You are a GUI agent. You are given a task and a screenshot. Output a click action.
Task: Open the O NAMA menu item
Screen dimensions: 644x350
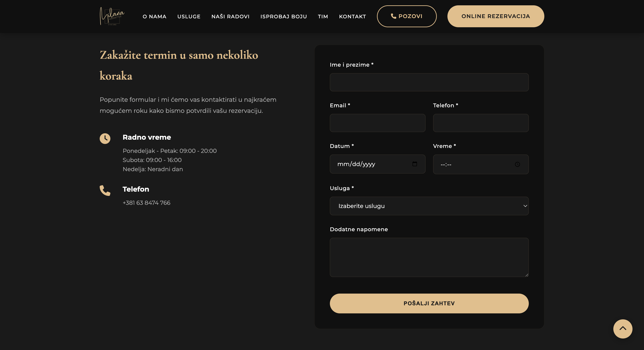154,17
